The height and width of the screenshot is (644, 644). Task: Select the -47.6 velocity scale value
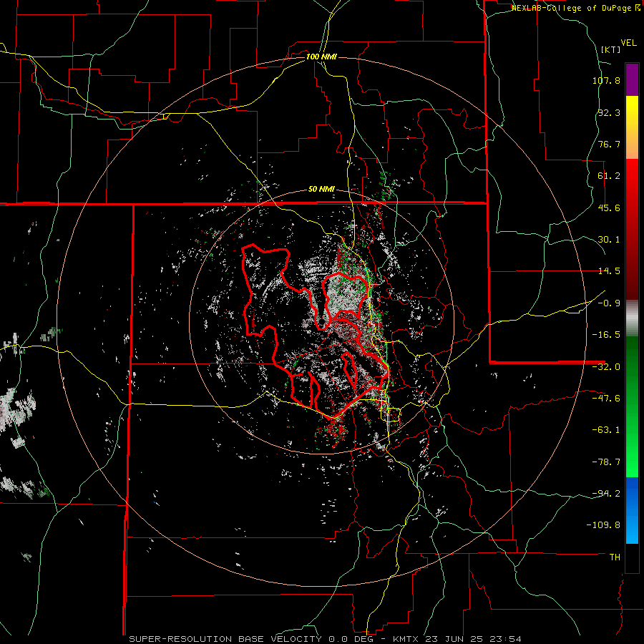(606, 399)
